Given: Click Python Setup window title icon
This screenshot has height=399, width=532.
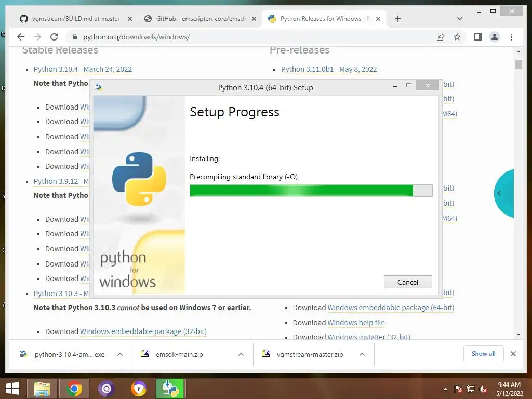Looking at the screenshot, I should pyautogui.click(x=98, y=87).
